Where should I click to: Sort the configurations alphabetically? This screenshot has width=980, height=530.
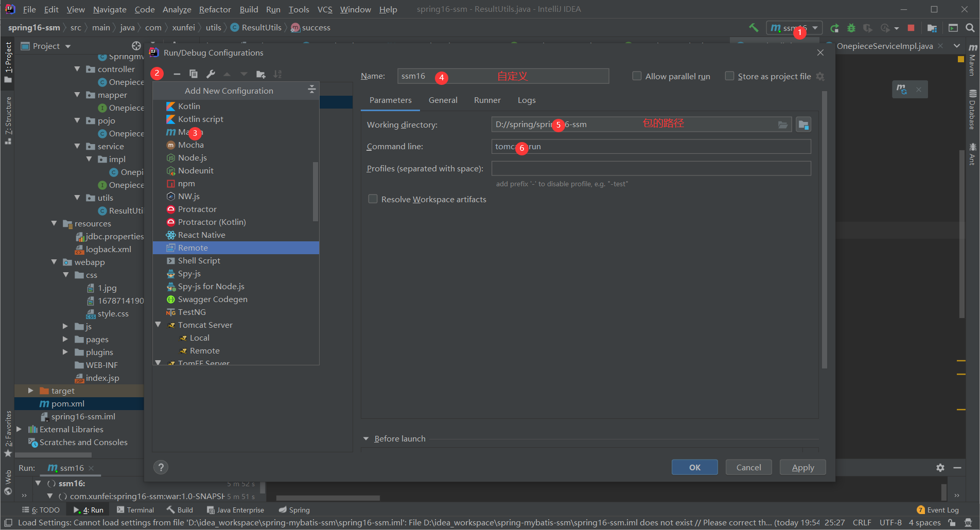click(x=278, y=74)
